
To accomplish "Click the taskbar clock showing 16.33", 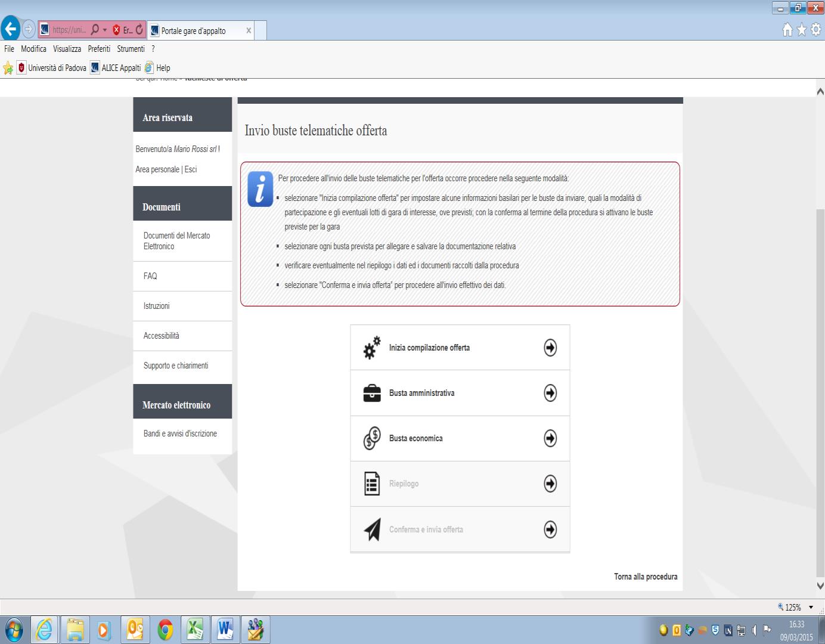I will tap(796, 624).
